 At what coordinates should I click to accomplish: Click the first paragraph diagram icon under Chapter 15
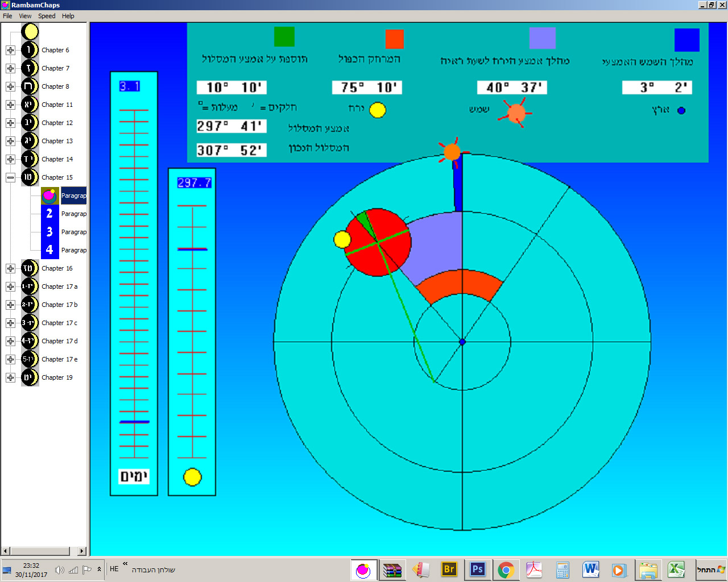[x=49, y=196]
